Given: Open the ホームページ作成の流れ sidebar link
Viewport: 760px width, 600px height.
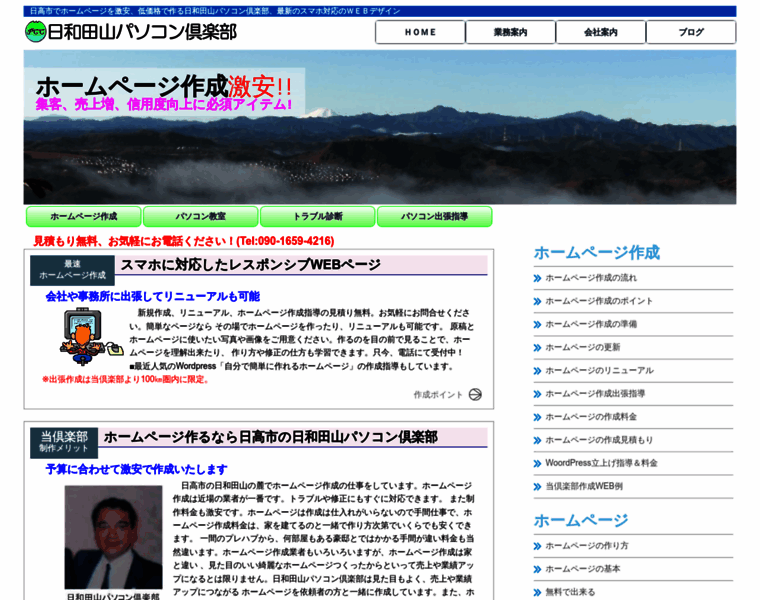Looking at the screenshot, I should (590, 278).
